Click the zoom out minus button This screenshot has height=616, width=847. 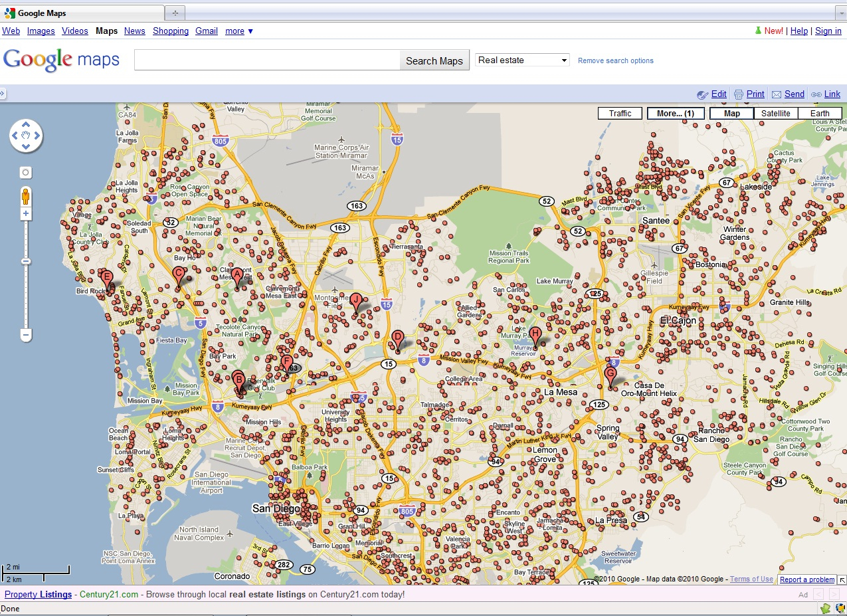click(26, 336)
